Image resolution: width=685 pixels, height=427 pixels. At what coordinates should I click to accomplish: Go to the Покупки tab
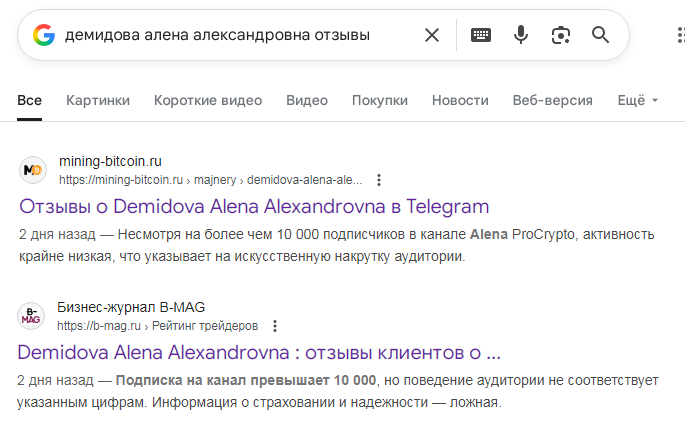(x=380, y=100)
